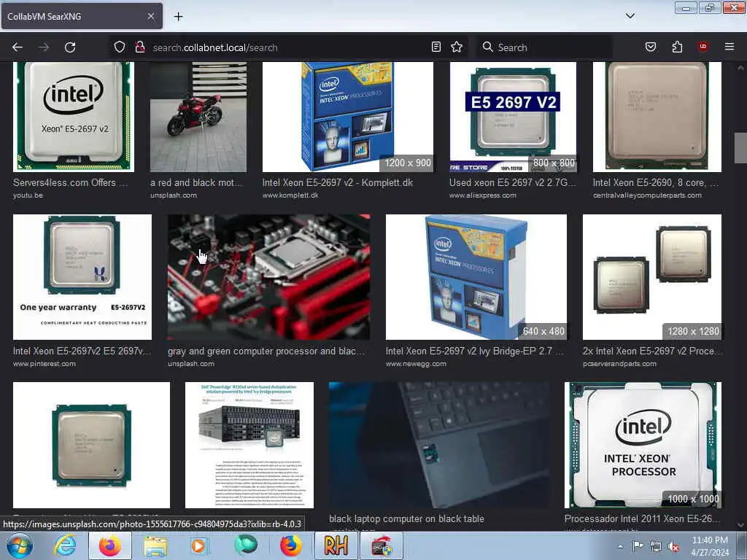Click the muted volume tray icon
The image size is (747, 560).
pyautogui.click(x=673, y=547)
